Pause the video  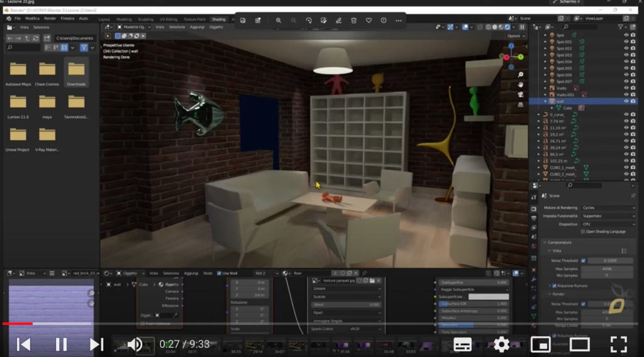pyautogui.click(x=61, y=344)
